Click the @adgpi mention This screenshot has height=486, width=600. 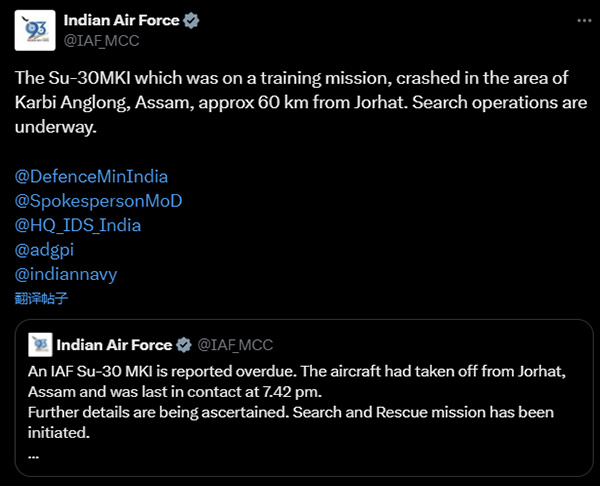click(43, 248)
